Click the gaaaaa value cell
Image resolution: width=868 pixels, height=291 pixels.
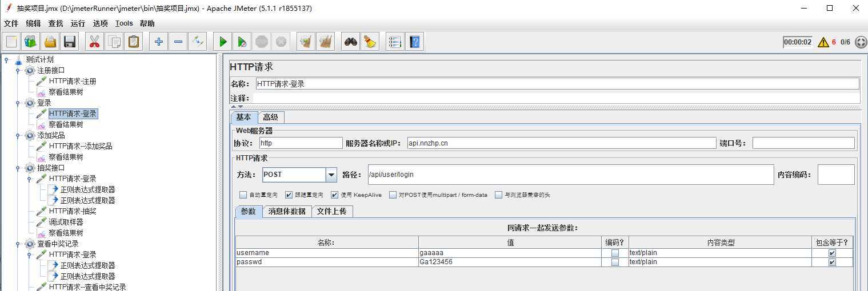(x=510, y=253)
